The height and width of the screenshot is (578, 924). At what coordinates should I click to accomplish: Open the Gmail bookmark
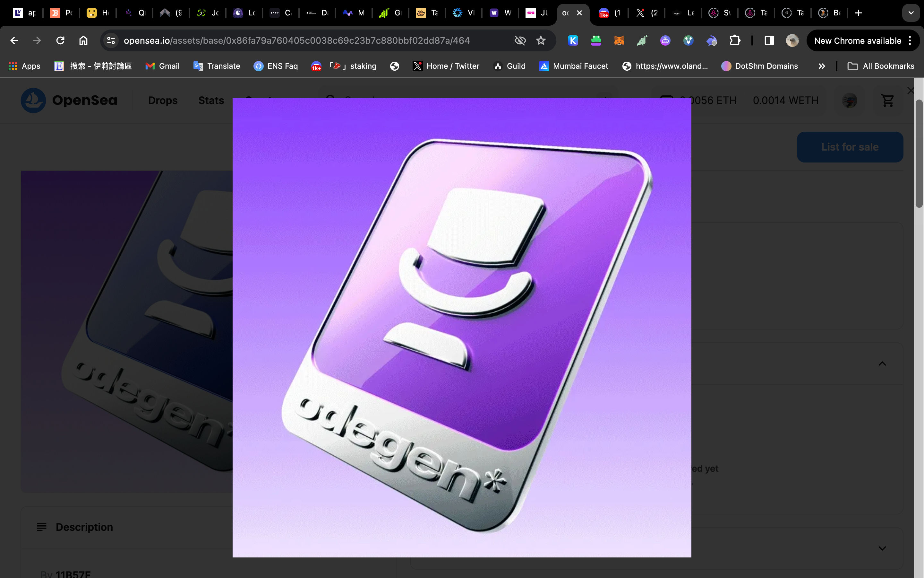point(163,66)
